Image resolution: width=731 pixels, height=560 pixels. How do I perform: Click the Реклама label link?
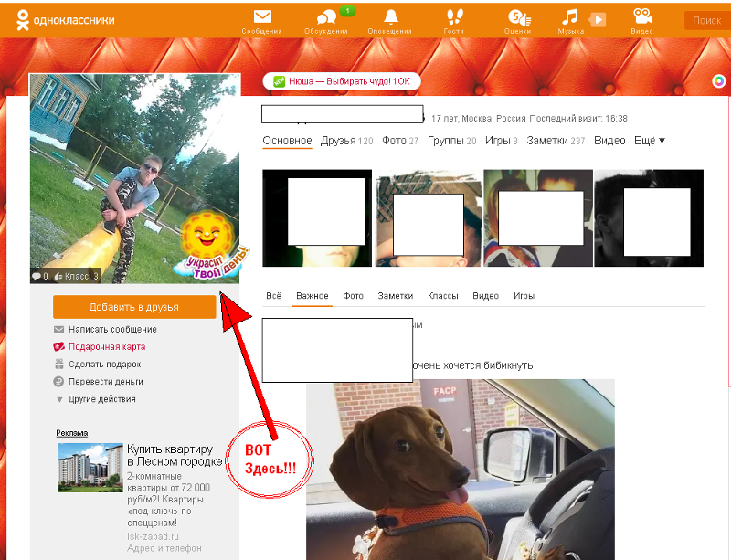[x=72, y=433]
